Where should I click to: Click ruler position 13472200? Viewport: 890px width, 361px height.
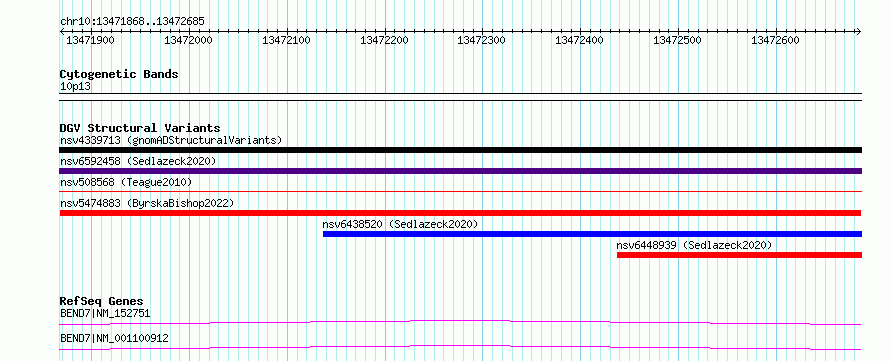(384, 40)
